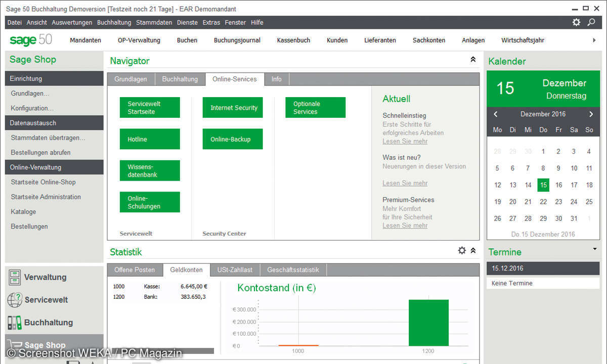Image resolution: width=607 pixels, height=364 pixels.
Task: Open the Fenster menu
Action: pyautogui.click(x=235, y=22)
